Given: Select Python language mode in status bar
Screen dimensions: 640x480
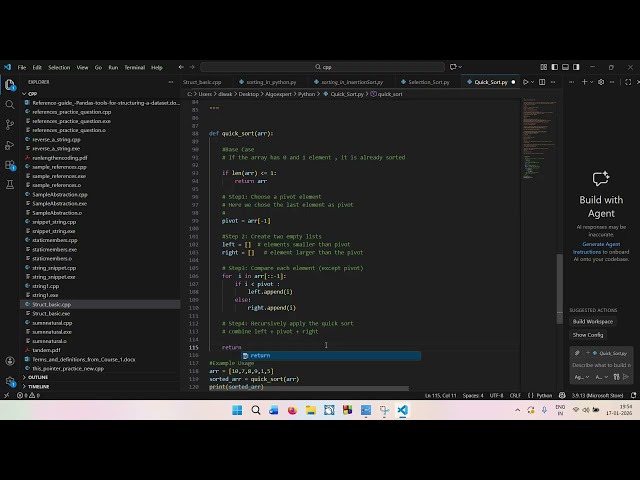Looking at the screenshot, I should (544, 395).
